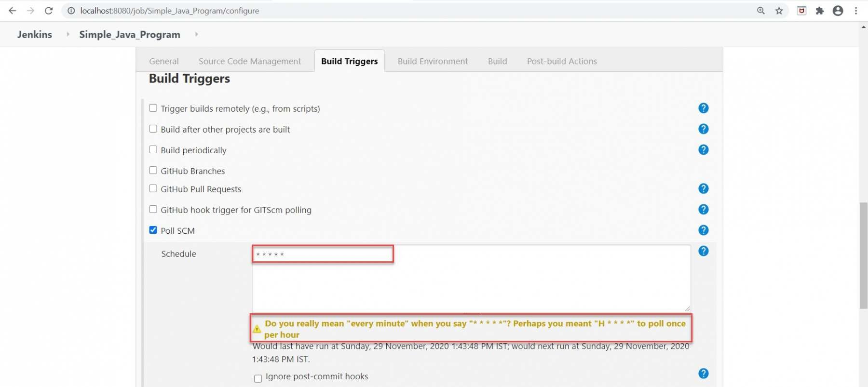The width and height of the screenshot is (868, 387).
Task: Show help for the Schedule field
Action: click(704, 251)
